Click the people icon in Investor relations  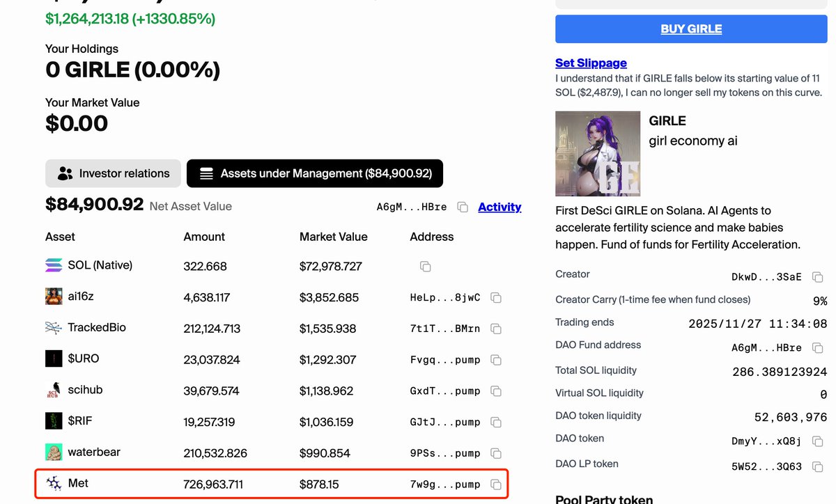[x=65, y=173]
